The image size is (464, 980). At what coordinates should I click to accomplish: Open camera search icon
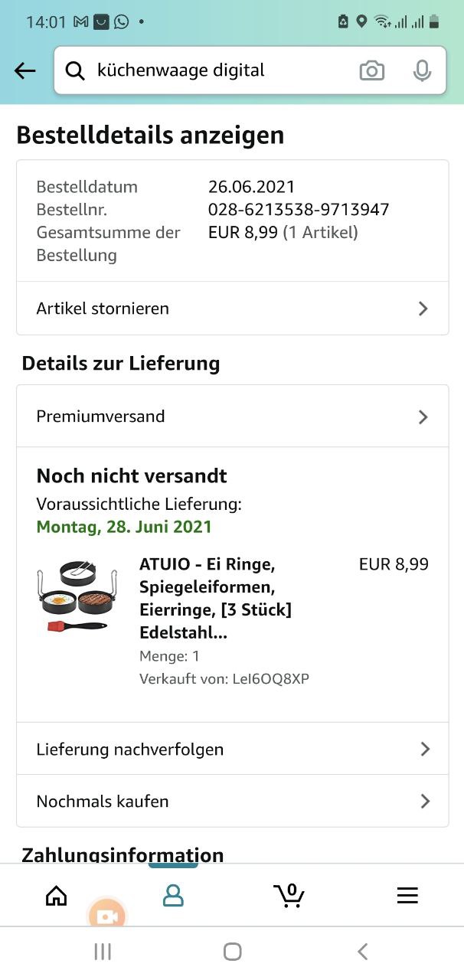(x=372, y=71)
